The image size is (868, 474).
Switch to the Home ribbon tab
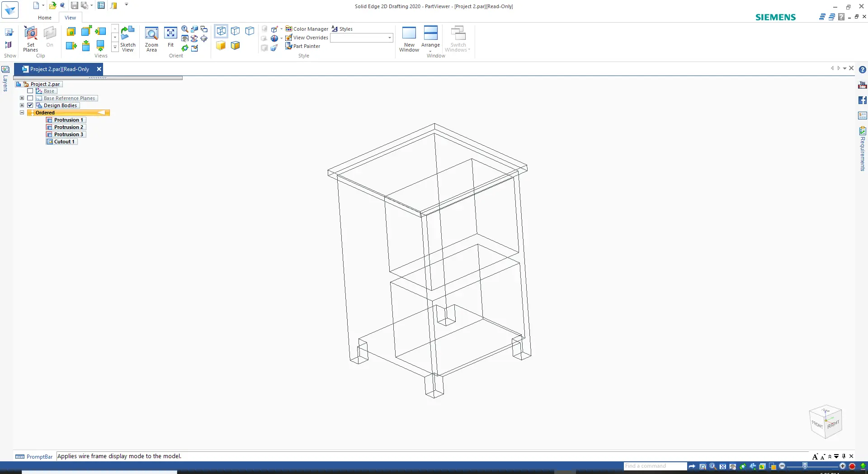click(x=45, y=18)
